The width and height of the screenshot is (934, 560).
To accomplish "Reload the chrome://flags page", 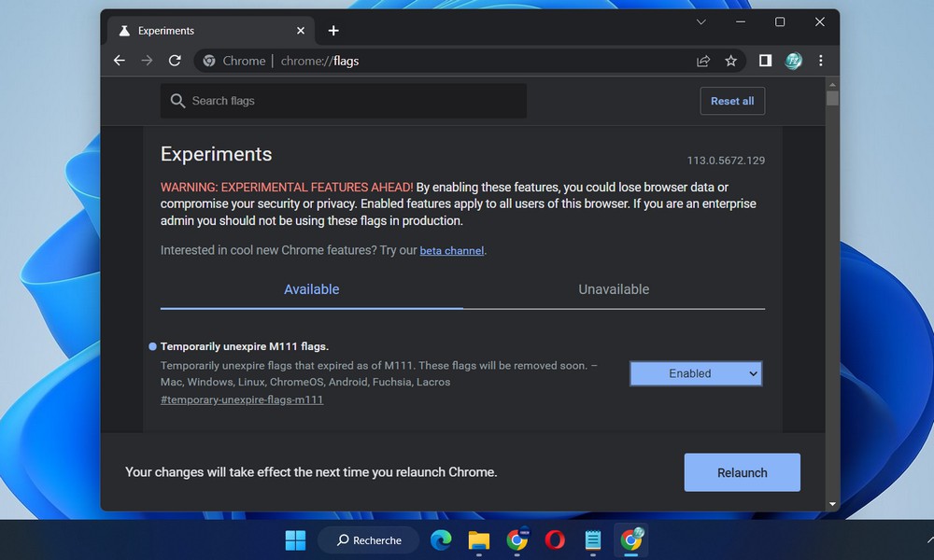I will tap(175, 61).
